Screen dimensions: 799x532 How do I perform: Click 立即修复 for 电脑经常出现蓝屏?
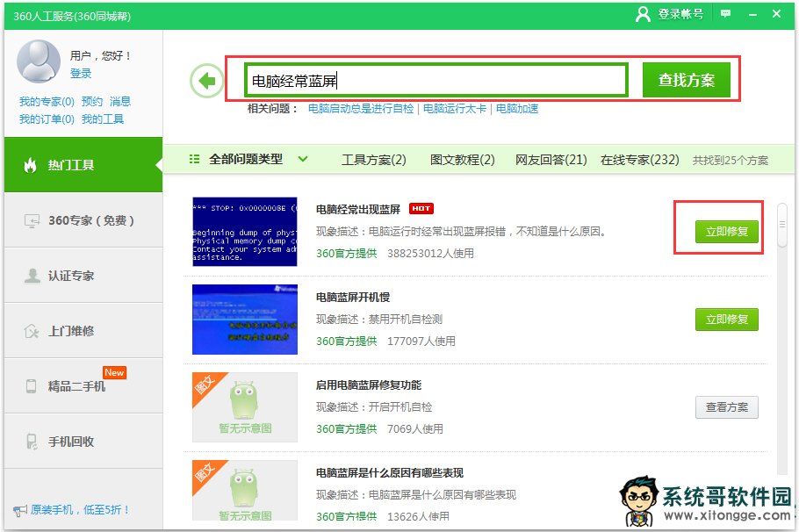[x=726, y=232]
